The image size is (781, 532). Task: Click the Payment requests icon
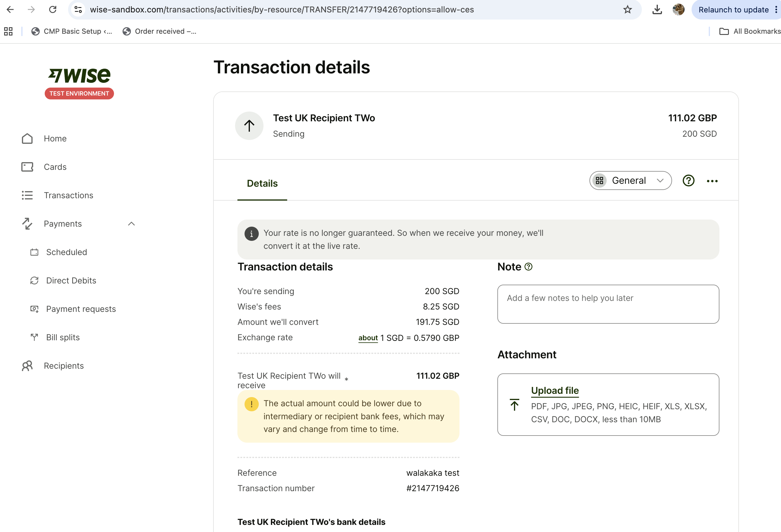pos(34,309)
